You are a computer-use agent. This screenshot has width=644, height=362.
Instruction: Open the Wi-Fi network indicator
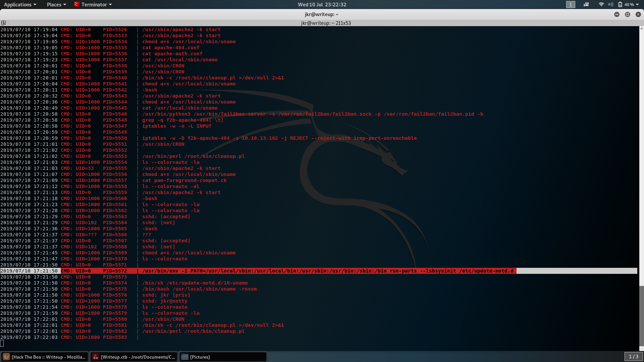(x=601, y=4)
